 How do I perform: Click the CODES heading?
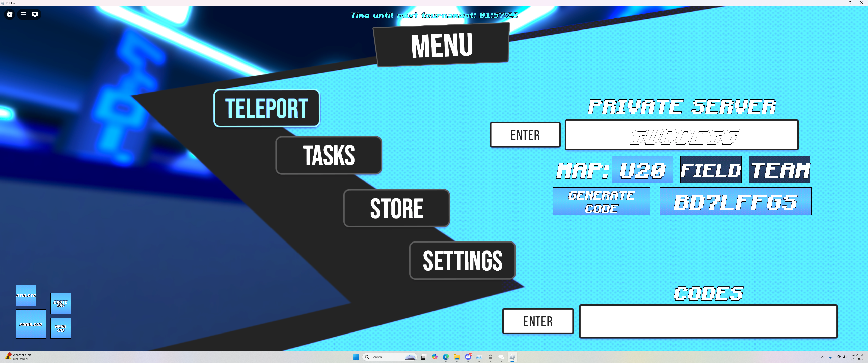pos(708,293)
